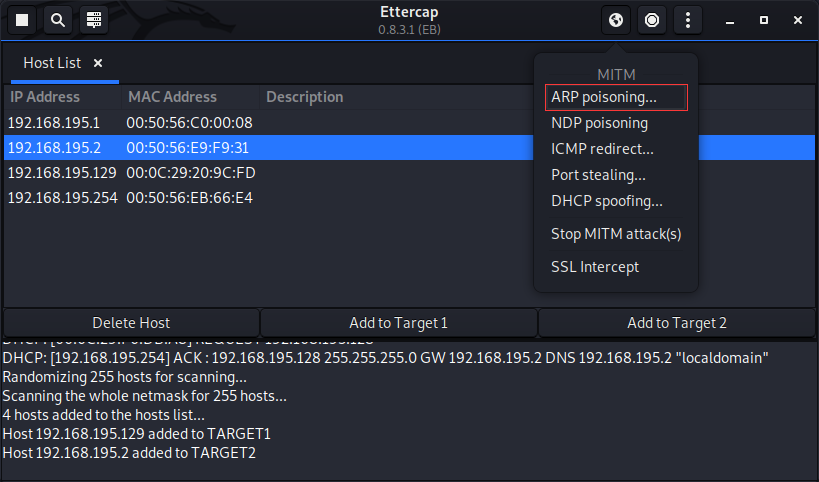Click the MITM menu globe icon
The height and width of the screenshot is (482, 819).
(616, 20)
